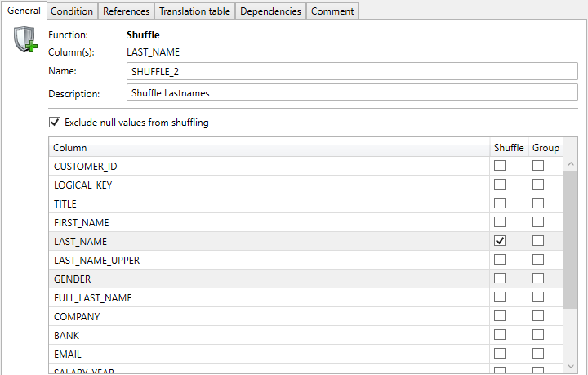Edit the Description text field

tap(351, 93)
